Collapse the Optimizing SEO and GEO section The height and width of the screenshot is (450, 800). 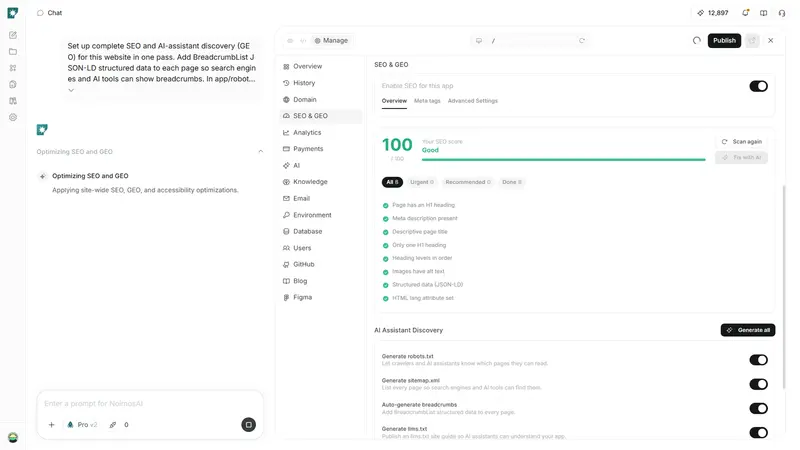click(x=260, y=152)
